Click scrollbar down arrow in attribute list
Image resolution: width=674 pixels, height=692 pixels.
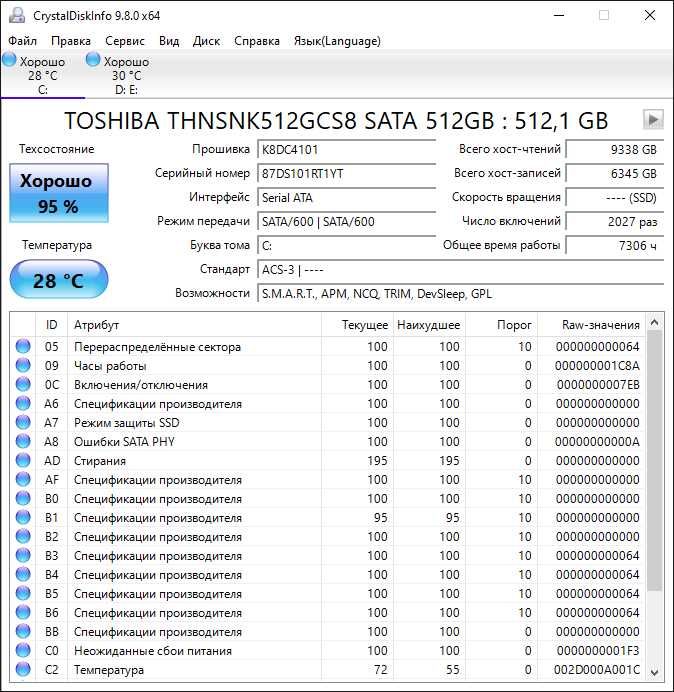click(655, 672)
